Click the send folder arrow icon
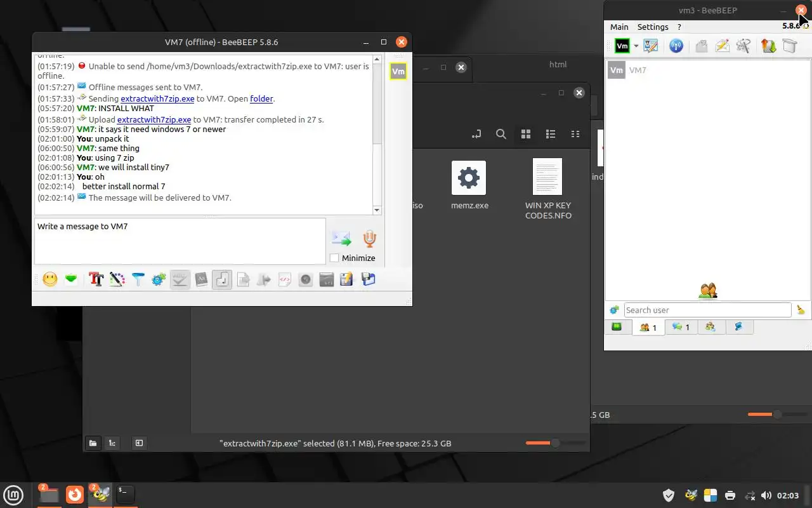This screenshot has height=508, width=812. click(x=264, y=279)
